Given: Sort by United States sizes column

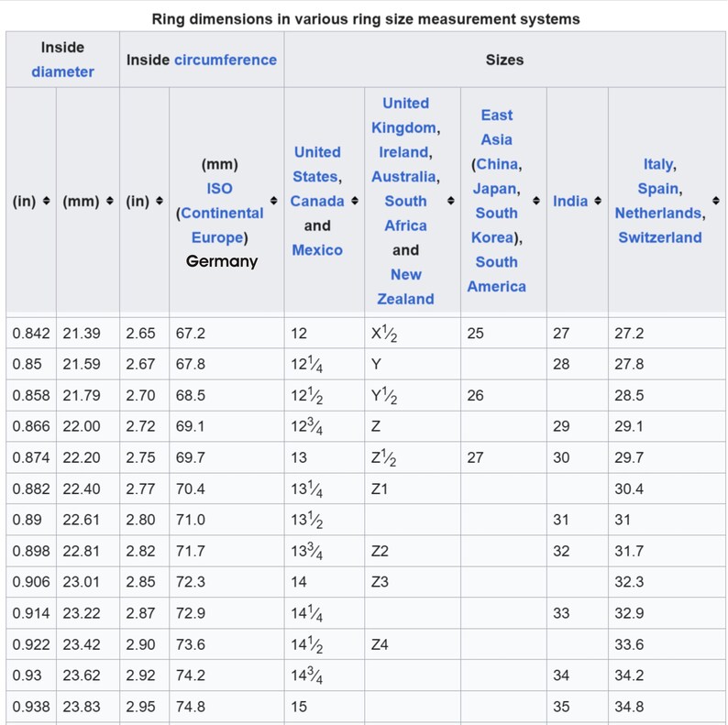Looking at the screenshot, I should [355, 201].
